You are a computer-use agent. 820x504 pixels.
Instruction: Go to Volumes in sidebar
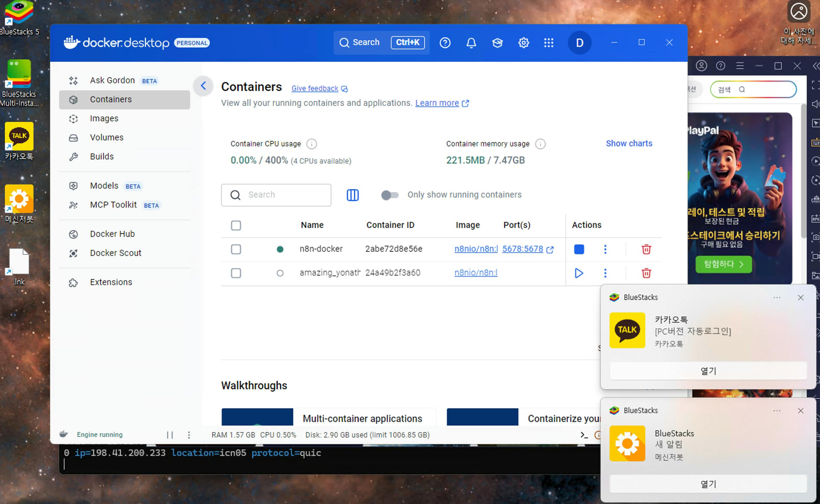pos(107,137)
